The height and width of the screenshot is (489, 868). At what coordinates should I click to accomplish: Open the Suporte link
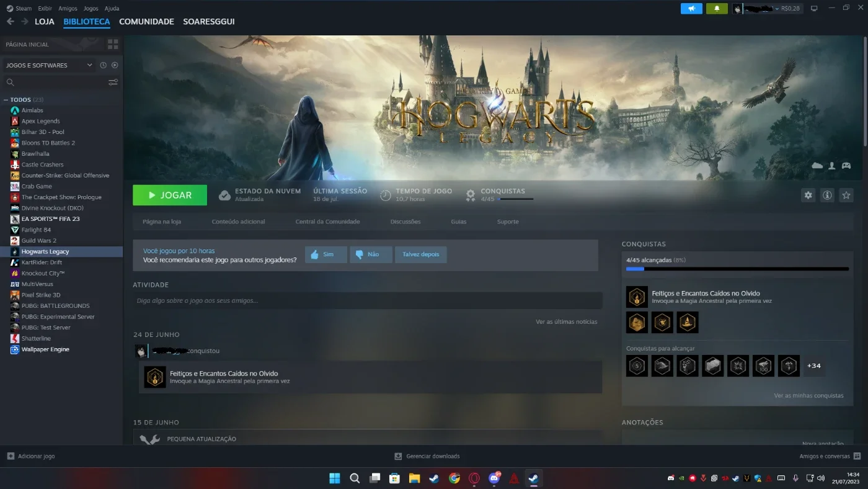pyautogui.click(x=508, y=222)
